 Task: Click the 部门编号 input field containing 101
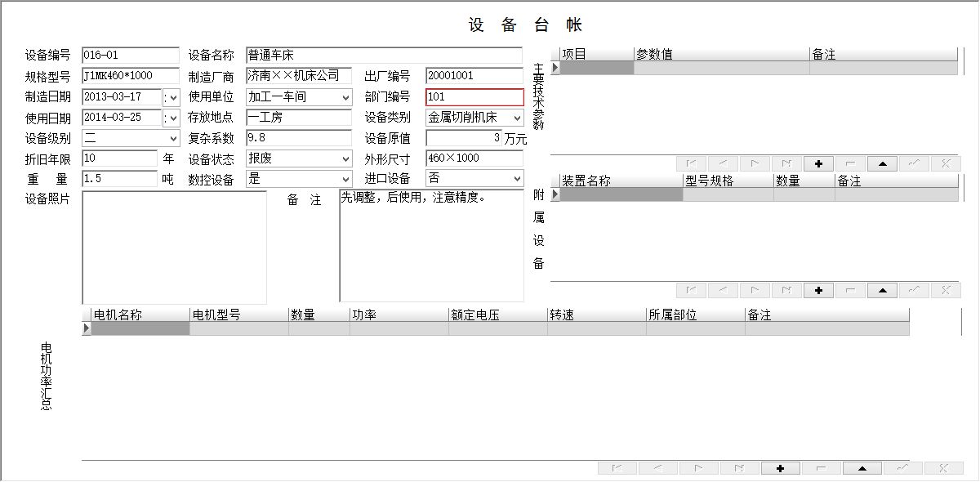point(474,97)
